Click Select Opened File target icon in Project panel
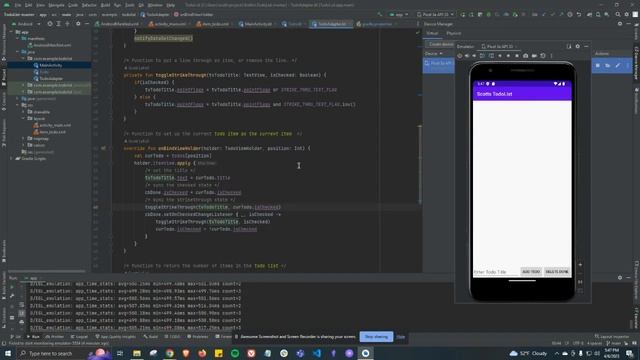 pyautogui.click(x=50, y=24)
